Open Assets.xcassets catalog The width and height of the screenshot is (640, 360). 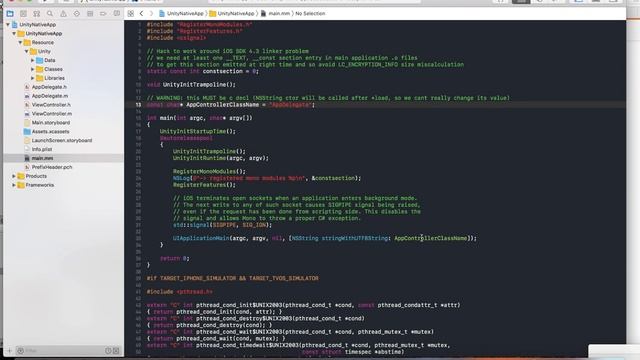tap(50, 131)
